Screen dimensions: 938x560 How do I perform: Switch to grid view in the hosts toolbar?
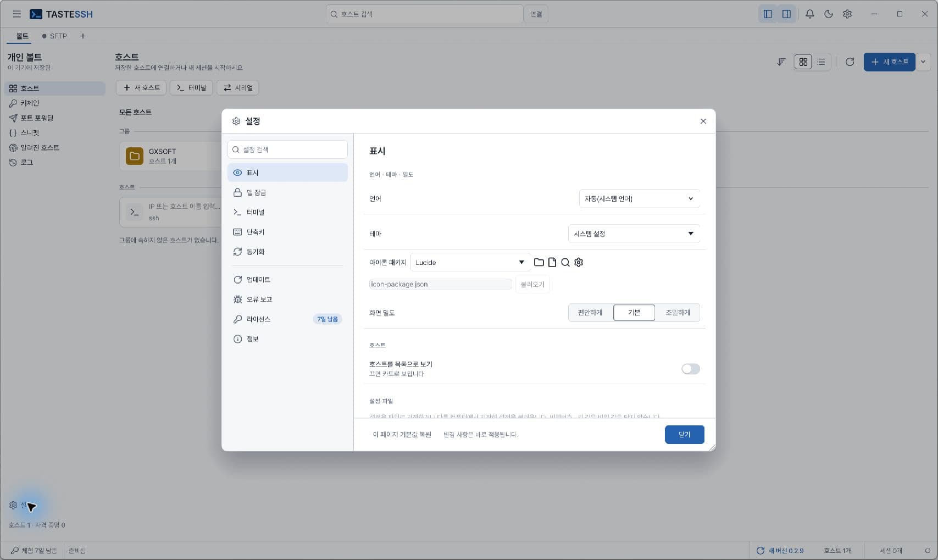click(x=803, y=62)
